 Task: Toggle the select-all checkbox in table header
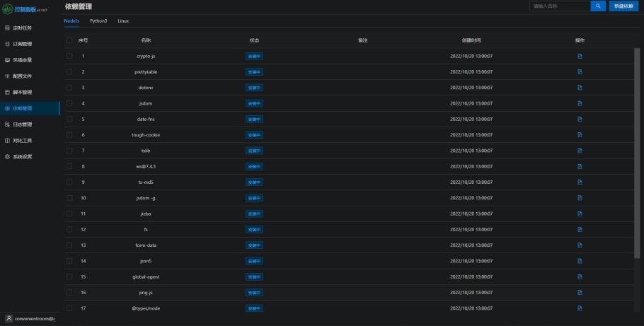tap(69, 40)
